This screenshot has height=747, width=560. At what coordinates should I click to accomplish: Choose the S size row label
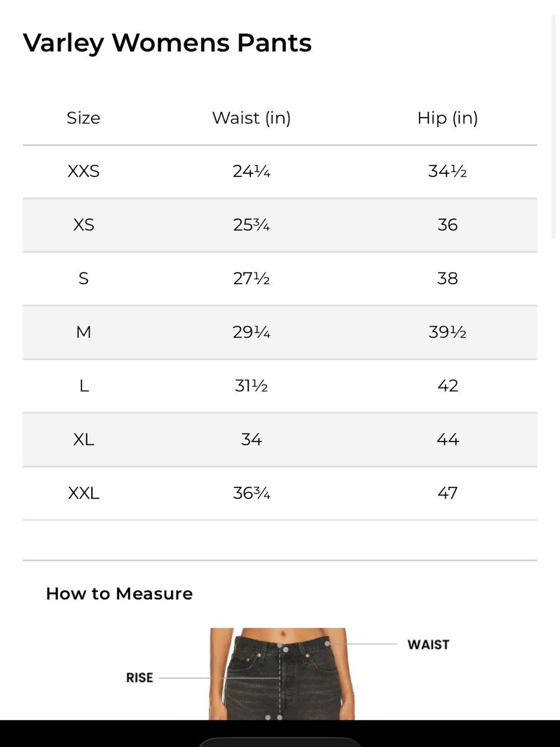tap(83, 279)
